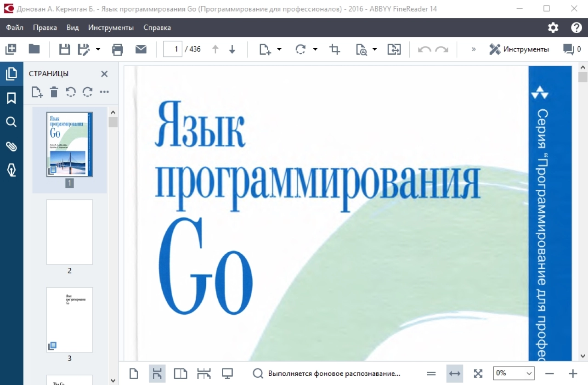Open the Справка menu
588x385 pixels.
click(x=157, y=28)
